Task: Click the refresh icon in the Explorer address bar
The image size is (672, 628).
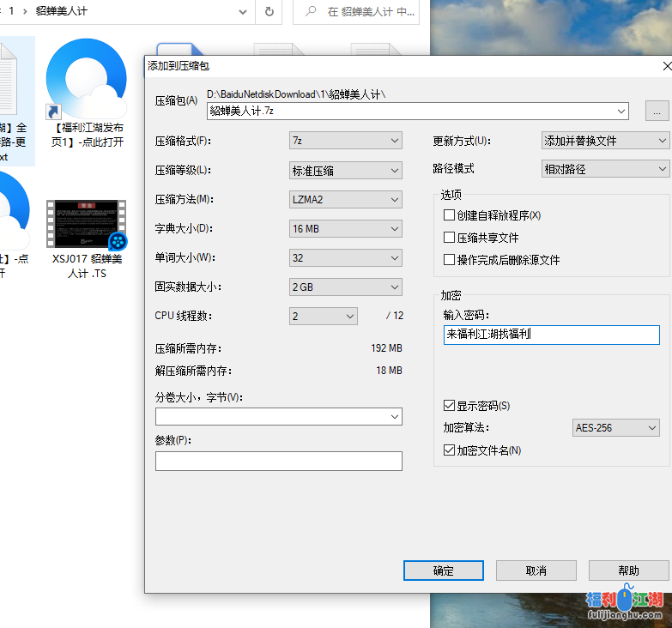Action: 269,12
